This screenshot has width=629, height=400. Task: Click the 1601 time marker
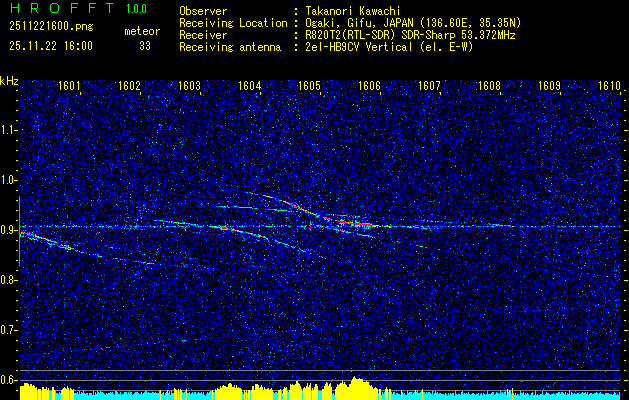(x=69, y=86)
